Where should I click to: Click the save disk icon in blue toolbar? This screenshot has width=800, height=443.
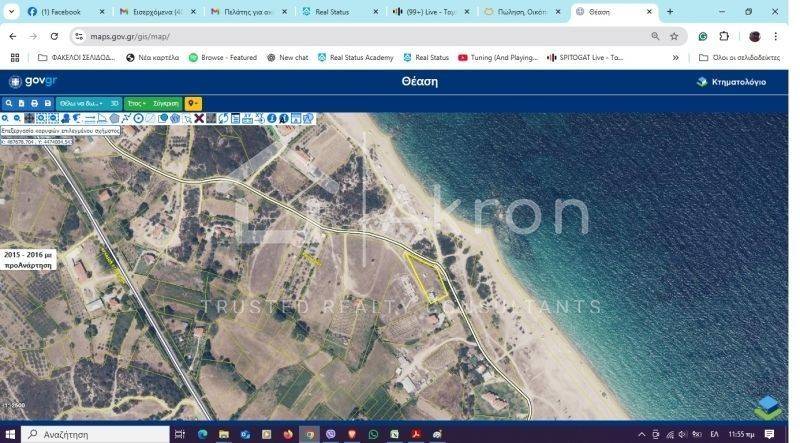coord(47,103)
